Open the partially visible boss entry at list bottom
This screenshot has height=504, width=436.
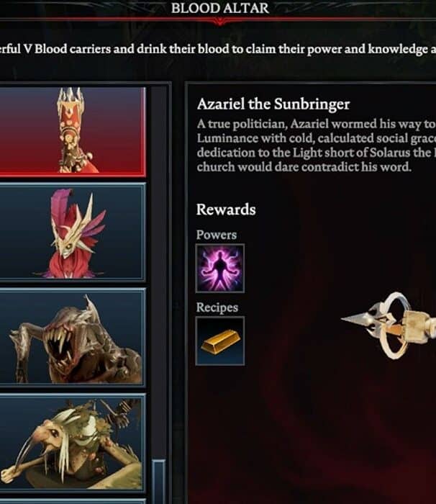click(x=72, y=501)
